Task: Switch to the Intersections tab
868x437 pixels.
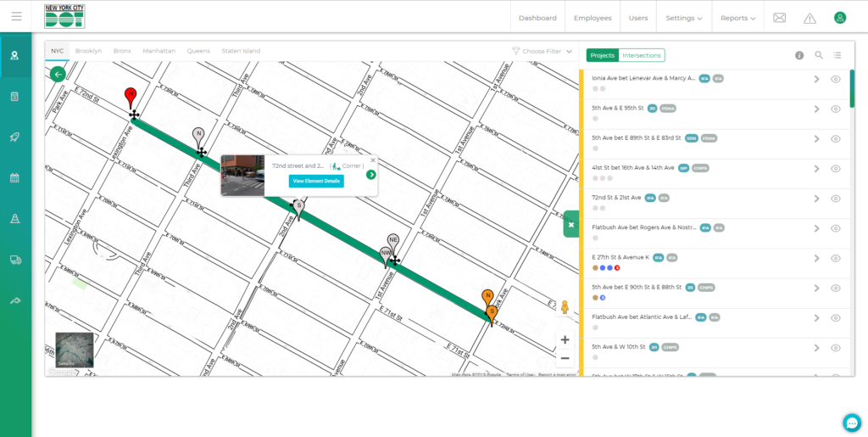Action: (641, 55)
